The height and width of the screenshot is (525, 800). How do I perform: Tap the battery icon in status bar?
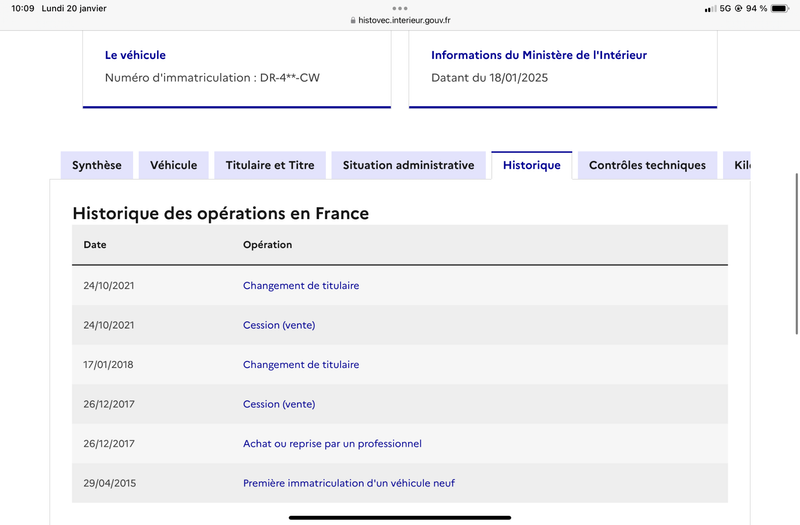[780, 8]
